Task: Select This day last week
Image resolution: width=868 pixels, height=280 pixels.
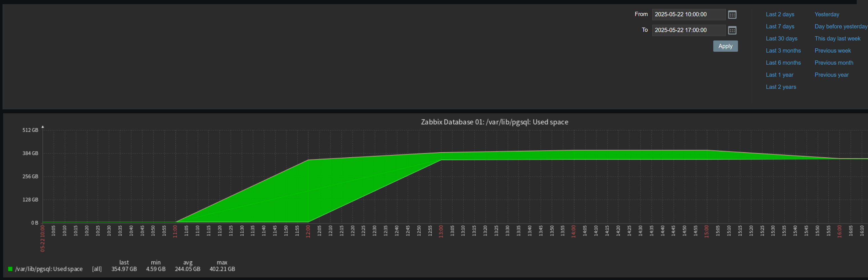Action: coord(837,39)
